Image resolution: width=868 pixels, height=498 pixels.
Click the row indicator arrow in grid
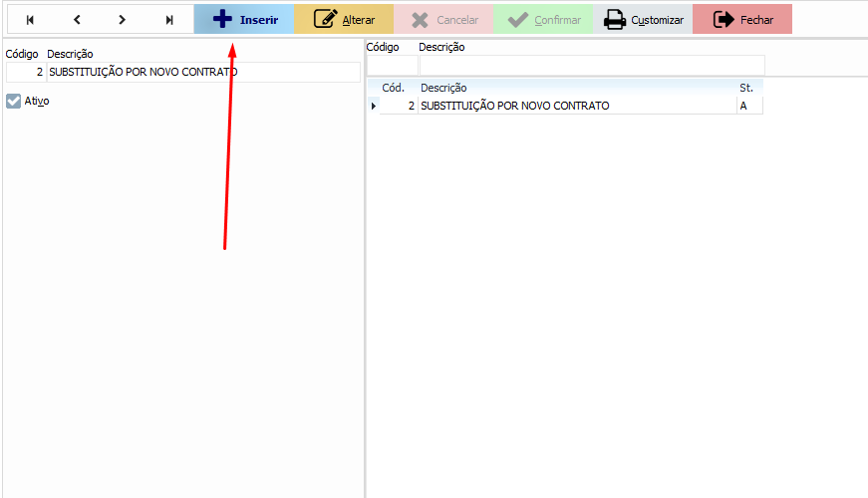point(374,106)
